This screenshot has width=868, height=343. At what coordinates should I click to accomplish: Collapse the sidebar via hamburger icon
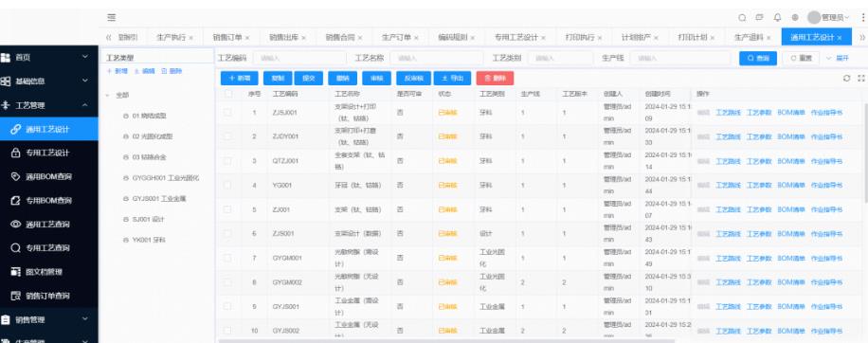pos(111,18)
